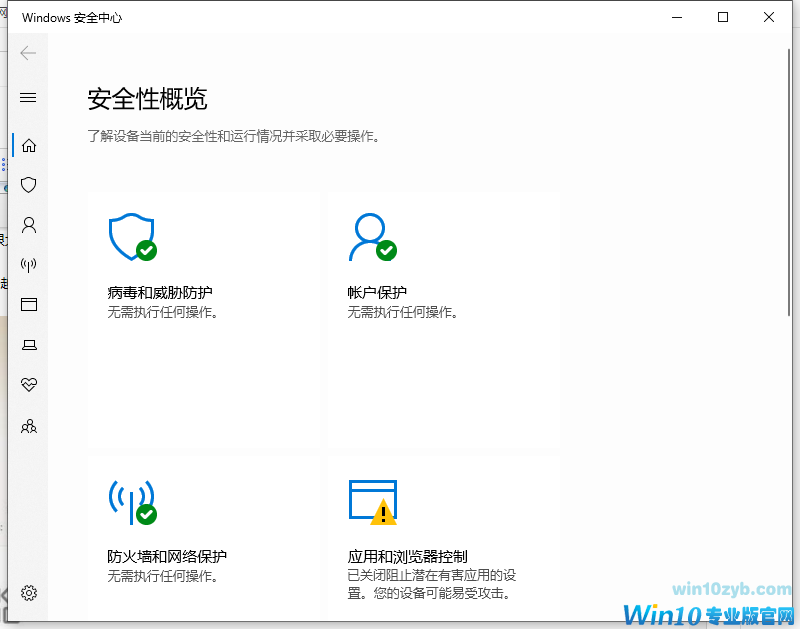
Task: Open Virus & threat protection shield sidebar icon
Action: [29, 185]
